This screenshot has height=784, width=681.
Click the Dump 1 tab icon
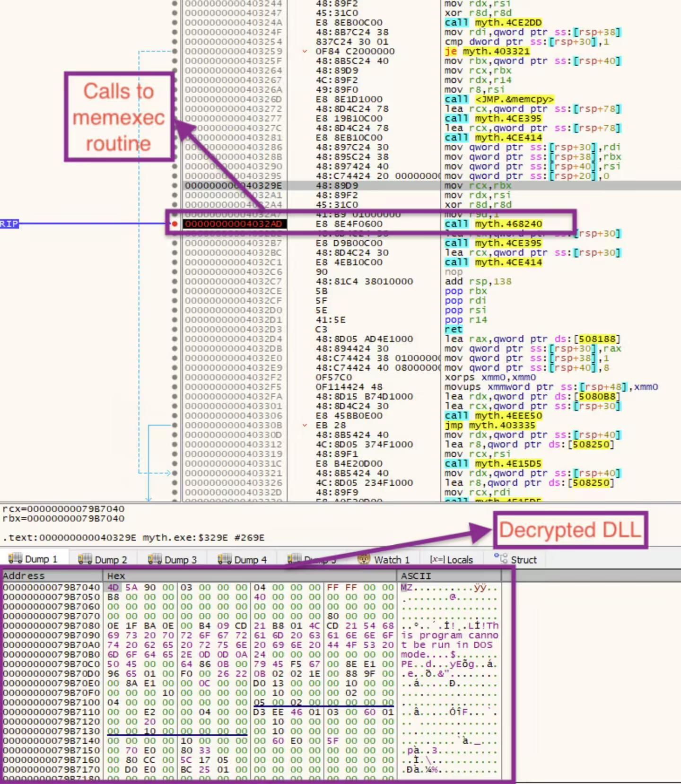point(15,558)
